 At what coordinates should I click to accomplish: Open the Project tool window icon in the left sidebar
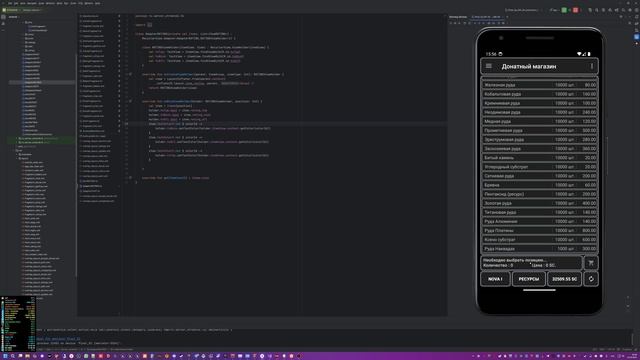coord(3,17)
